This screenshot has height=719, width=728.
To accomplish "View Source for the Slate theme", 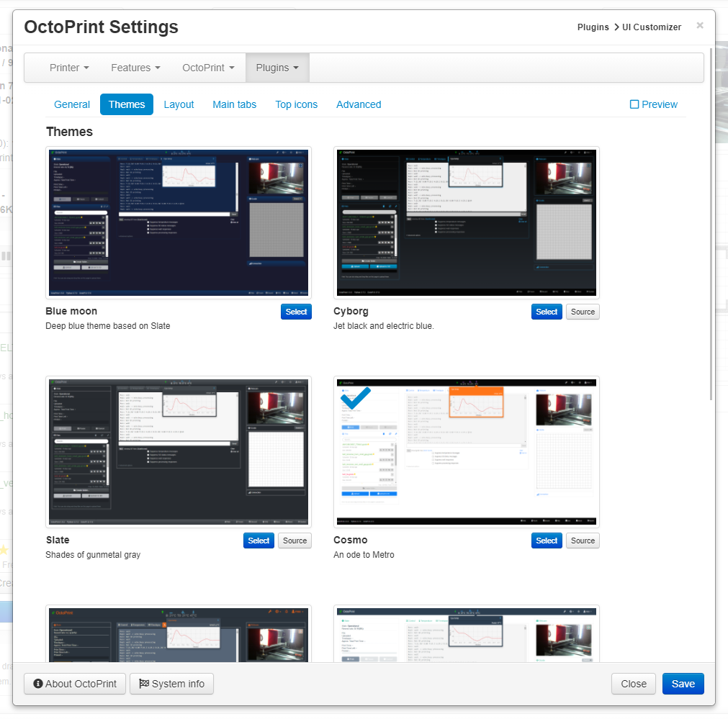I will point(295,541).
